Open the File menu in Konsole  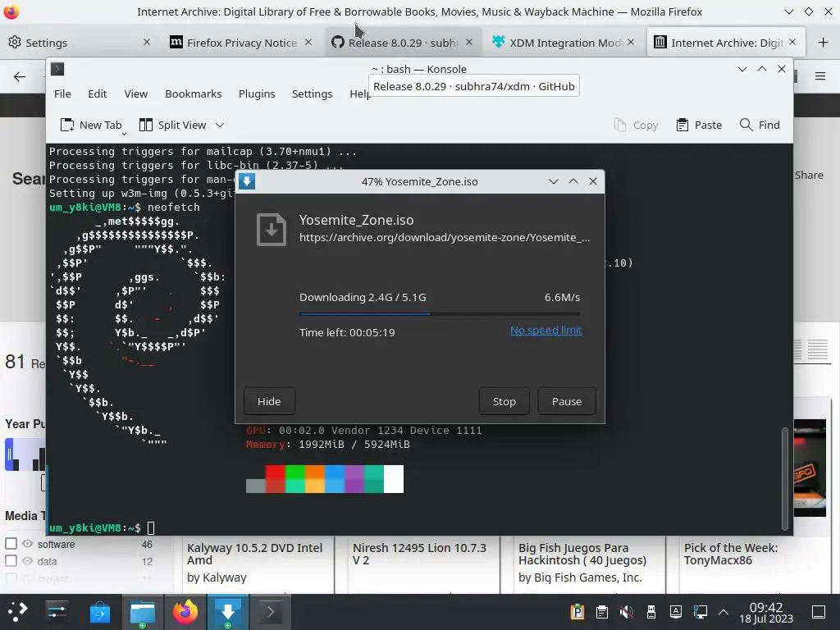pos(62,94)
